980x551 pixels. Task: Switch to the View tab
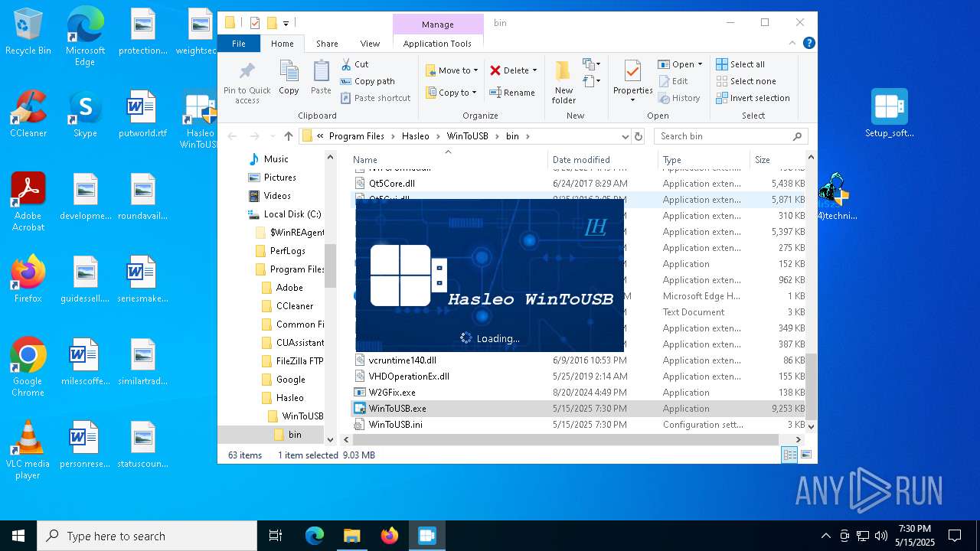point(370,44)
